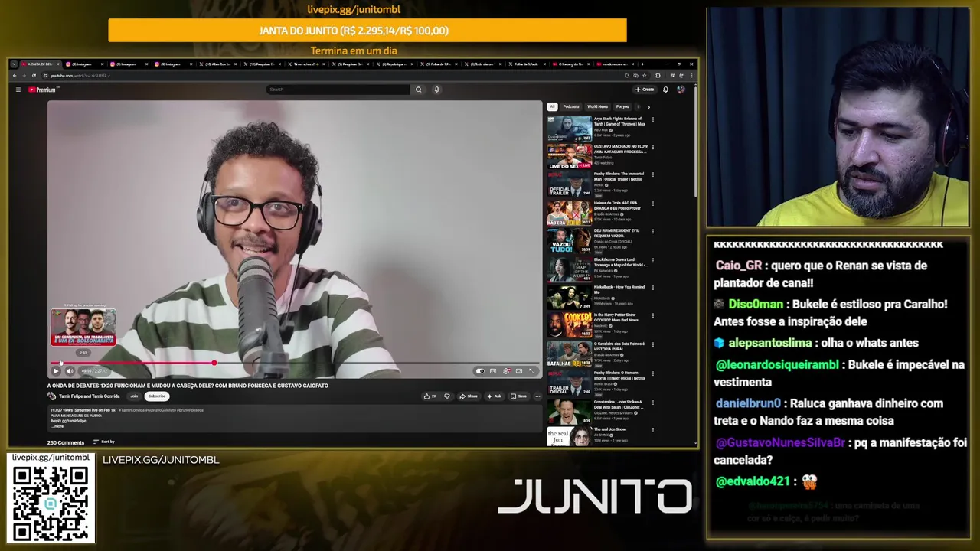
Task: Open the Sort by comments dropdown
Action: 104,442
